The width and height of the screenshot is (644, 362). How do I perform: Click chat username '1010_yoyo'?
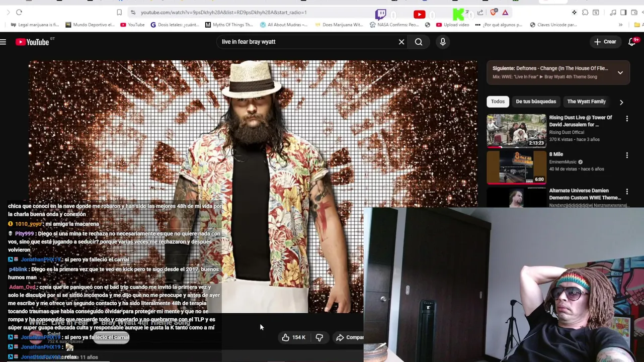coord(29,224)
